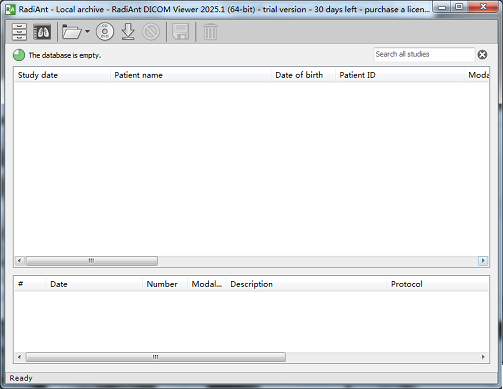Sort series by Protocol column header

coord(437,284)
